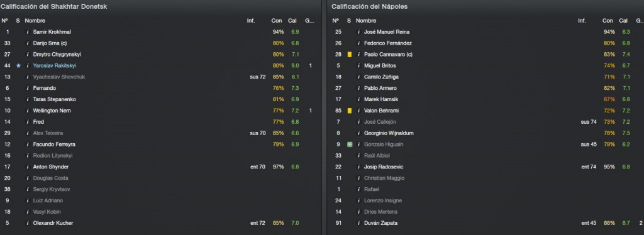This screenshot has height=235, width=644.
Task: Click Valon Behrami's yellow card icon
Action: click(350, 111)
